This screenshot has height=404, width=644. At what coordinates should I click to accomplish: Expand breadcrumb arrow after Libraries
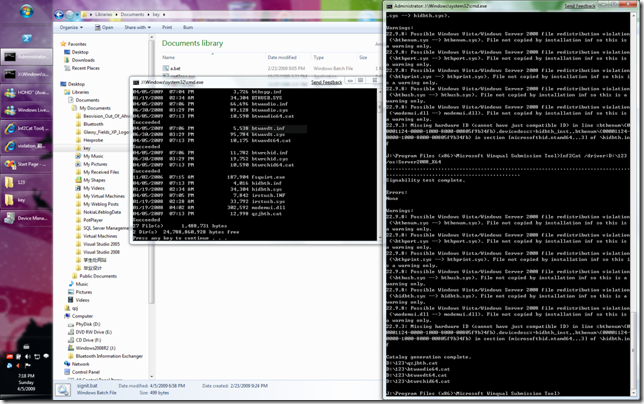pyautogui.click(x=116, y=14)
